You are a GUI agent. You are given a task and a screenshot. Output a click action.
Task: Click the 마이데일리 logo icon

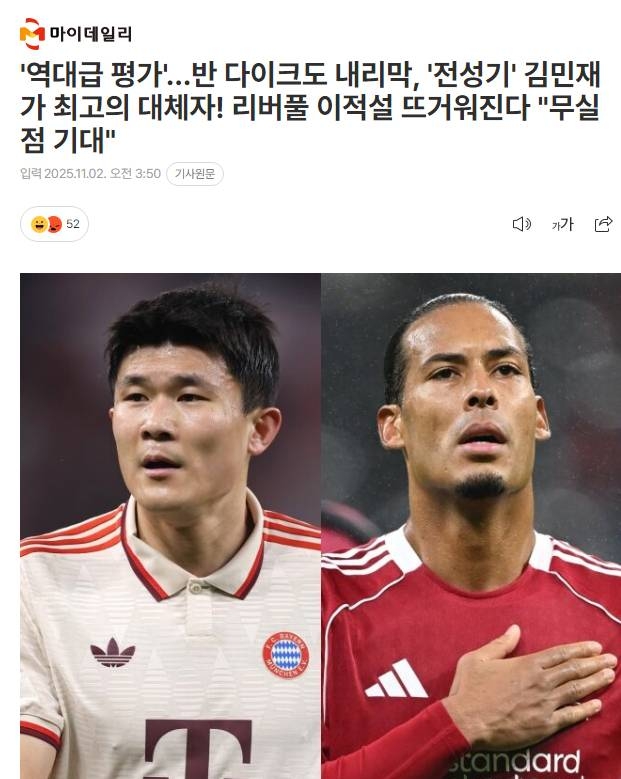[x=32, y=34]
